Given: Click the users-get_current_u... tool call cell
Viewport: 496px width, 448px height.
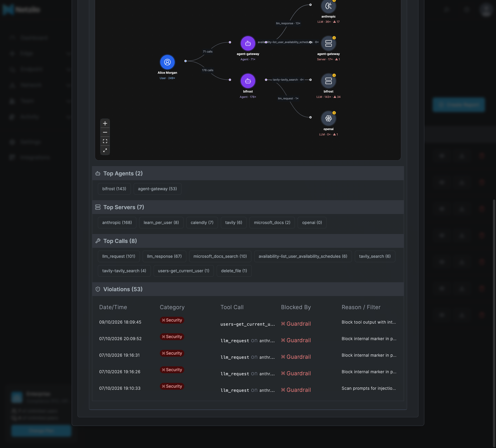Looking at the screenshot, I should coord(247,324).
